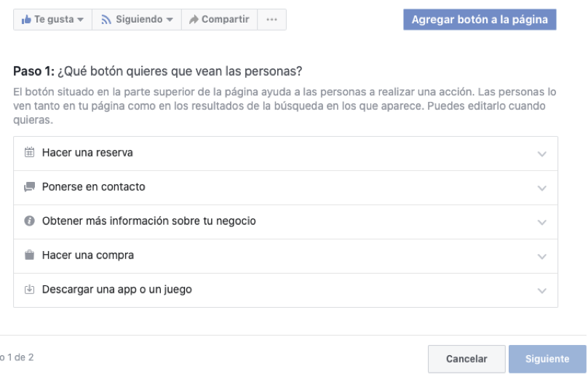The image size is (588, 377).
Task: Expand the Hacer una reserva chevron
Action: click(541, 154)
